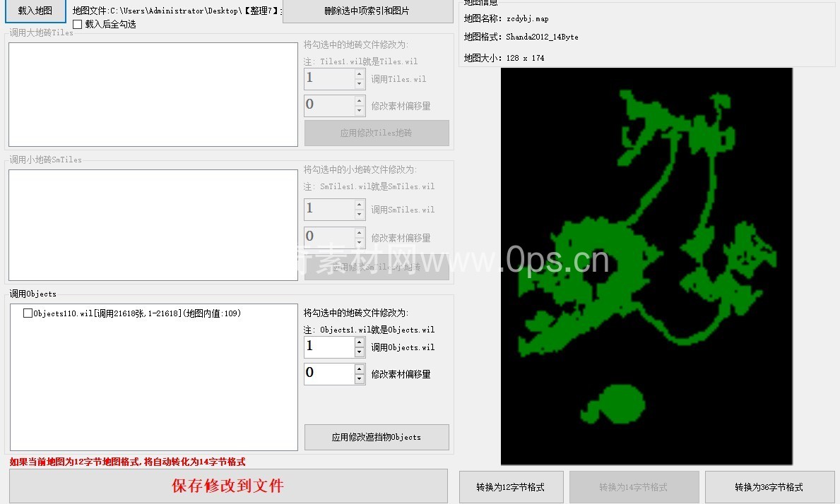Click the Objects 修改素材偏移量 offset input field
This screenshot has height=504, width=840.
329,374
